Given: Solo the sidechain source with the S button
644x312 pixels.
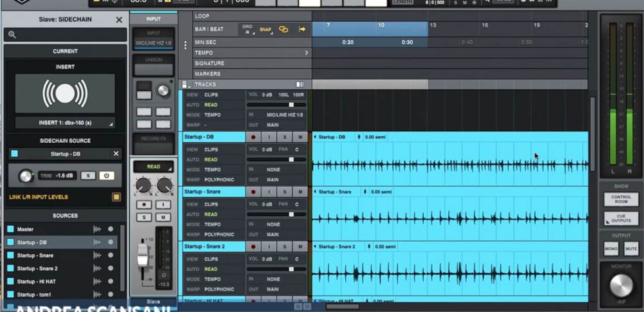Looking at the screenshot, I should click(x=88, y=176).
